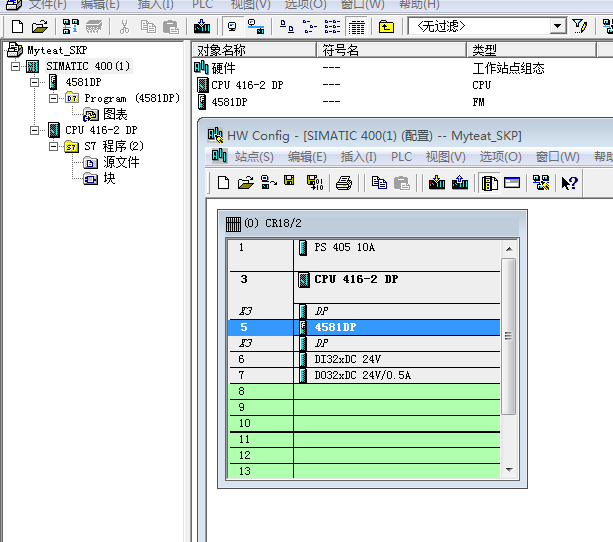Toggle hardware Catalog icon in HW Config
The height and width of the screenshot is (542, 613).
point(489,183)
